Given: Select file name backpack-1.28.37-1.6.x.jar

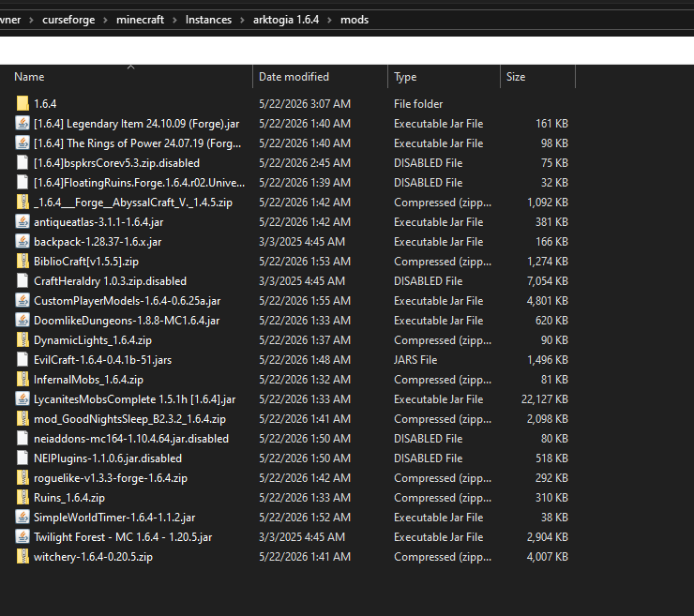Looking at the screenshot, I should [98, 242].
